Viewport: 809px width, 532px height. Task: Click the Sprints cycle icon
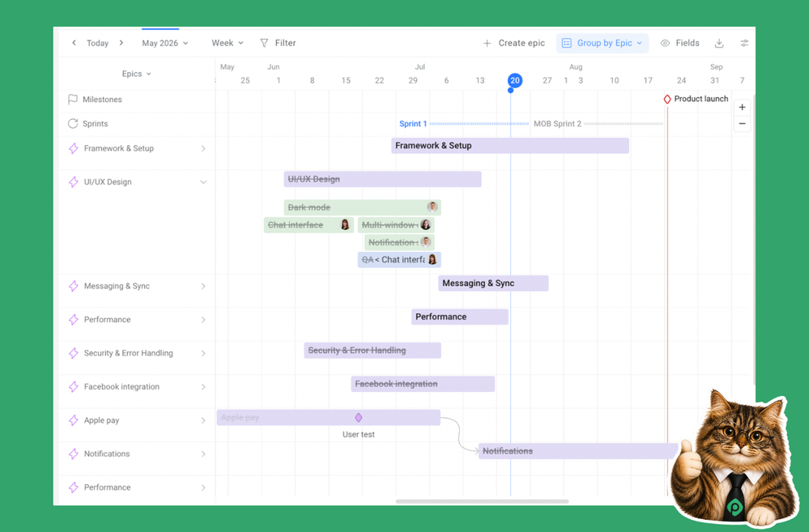[x=73, y=123]
